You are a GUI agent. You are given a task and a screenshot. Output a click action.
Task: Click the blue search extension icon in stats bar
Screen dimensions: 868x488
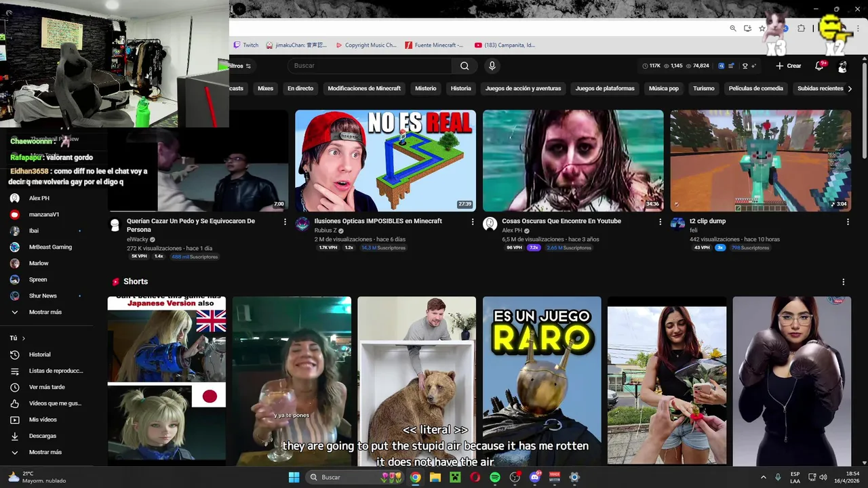click(x=722, y=66)
